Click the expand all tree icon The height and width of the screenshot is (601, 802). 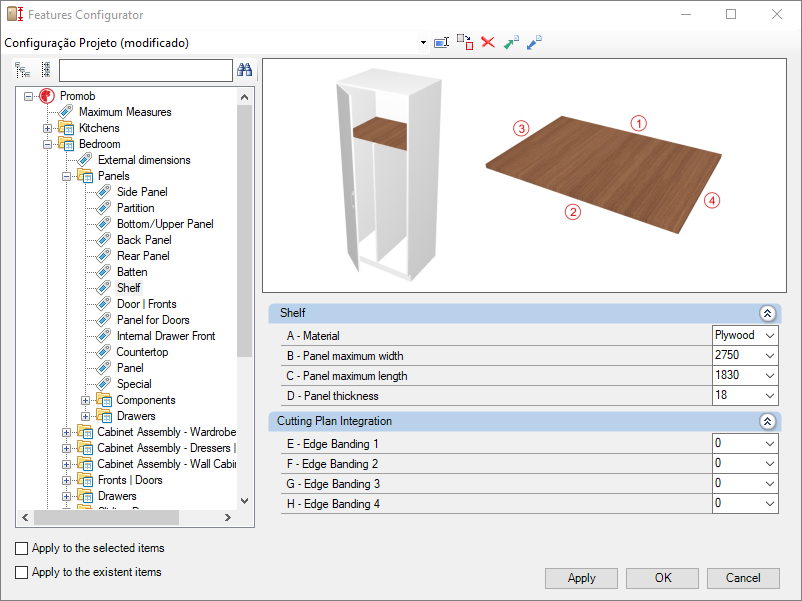[23, 70]
